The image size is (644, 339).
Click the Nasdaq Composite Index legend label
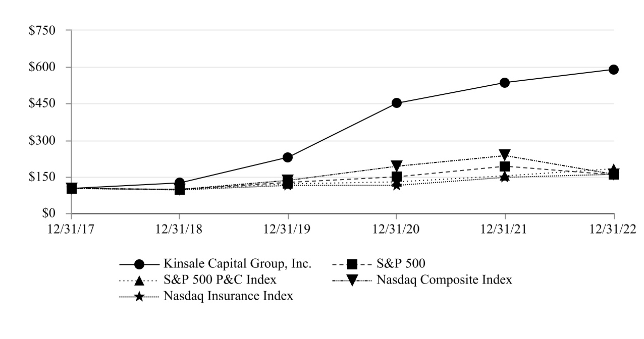(x=444, y=280)
